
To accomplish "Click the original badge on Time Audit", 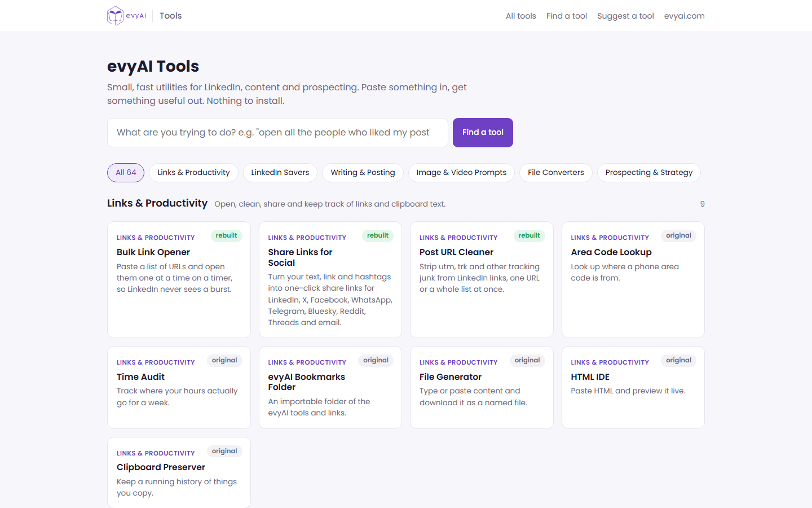I will coord(224,361).
